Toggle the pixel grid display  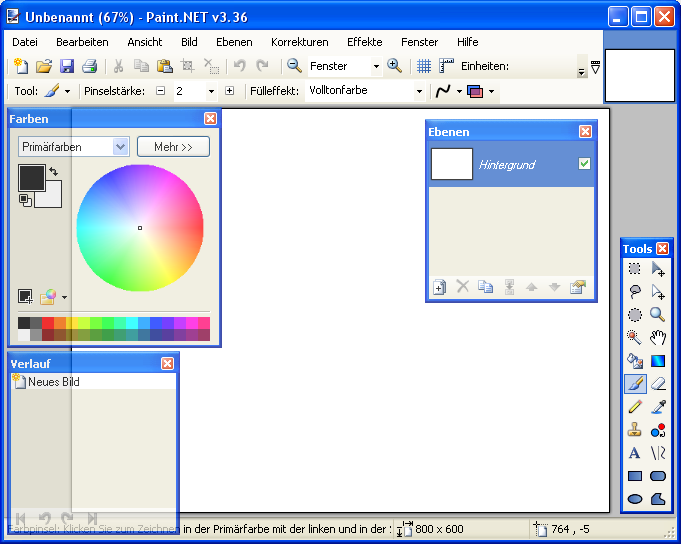pos(423,66)
